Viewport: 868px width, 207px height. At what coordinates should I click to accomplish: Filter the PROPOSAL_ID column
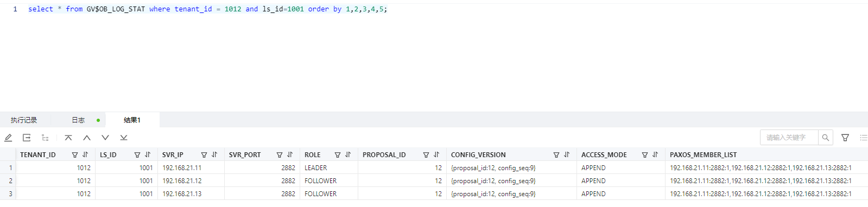(426, 155)
